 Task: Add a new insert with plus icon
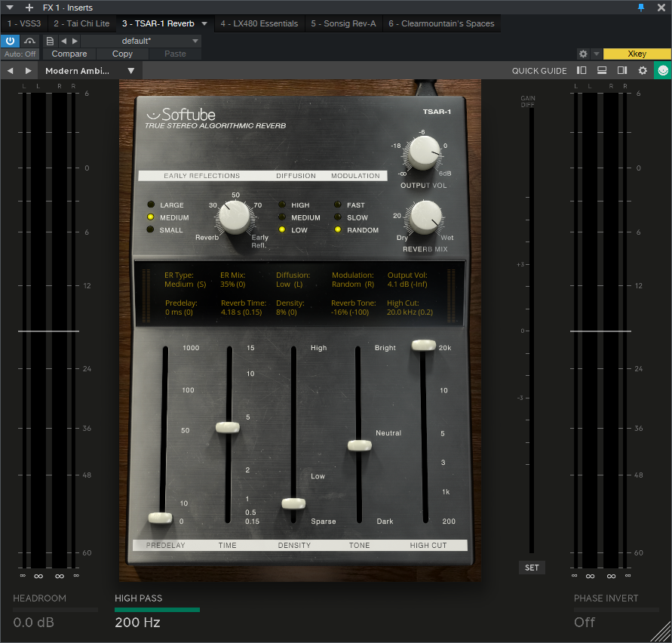[x=29, y=8]
